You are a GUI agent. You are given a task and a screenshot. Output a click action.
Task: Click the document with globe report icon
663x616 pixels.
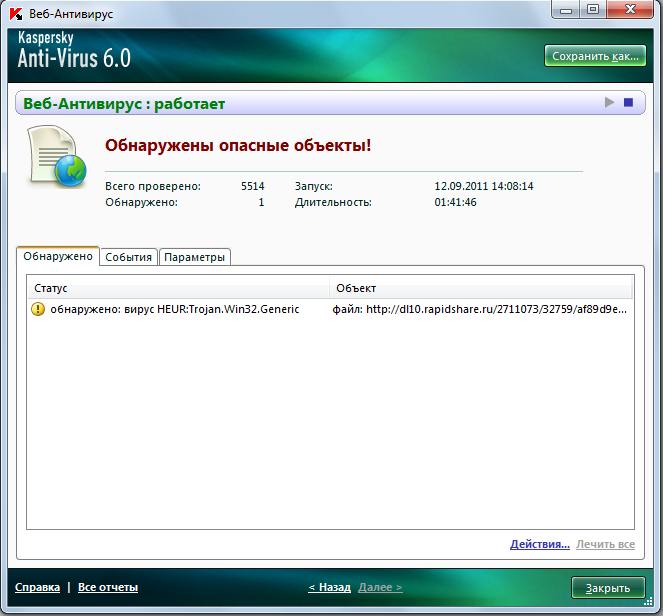(x=57, y=156)
